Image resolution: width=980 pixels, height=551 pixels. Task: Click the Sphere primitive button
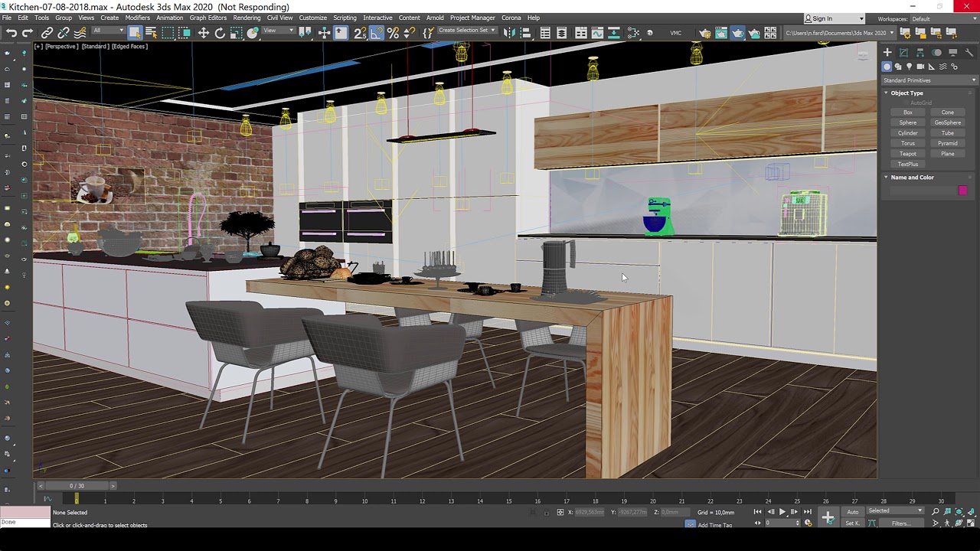point(907,122)
